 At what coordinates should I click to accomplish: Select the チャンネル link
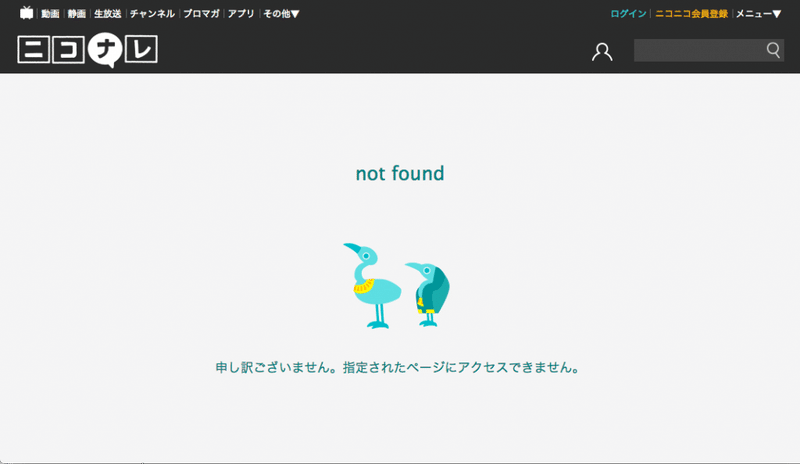(x=152, y=14)
